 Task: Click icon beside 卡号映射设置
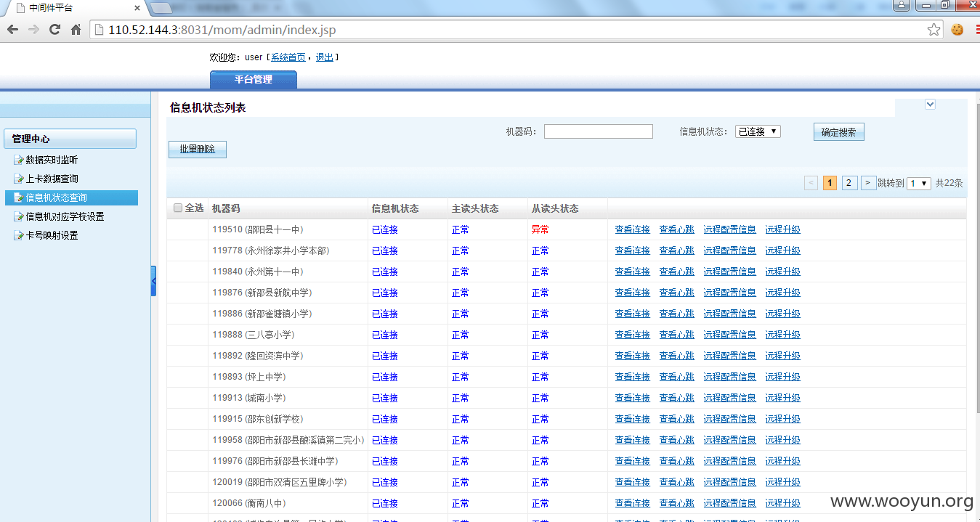(x=19, y=235)
